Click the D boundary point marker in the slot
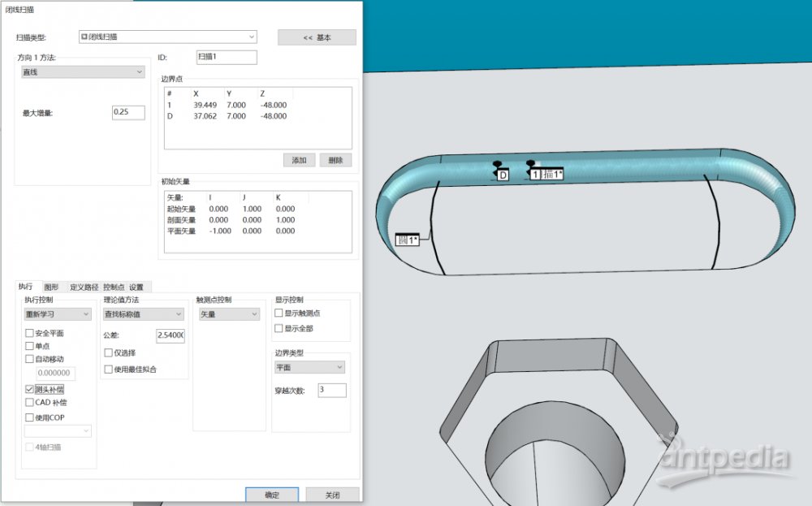Viewport: 812px width, 506px height. tap(502, 175)
